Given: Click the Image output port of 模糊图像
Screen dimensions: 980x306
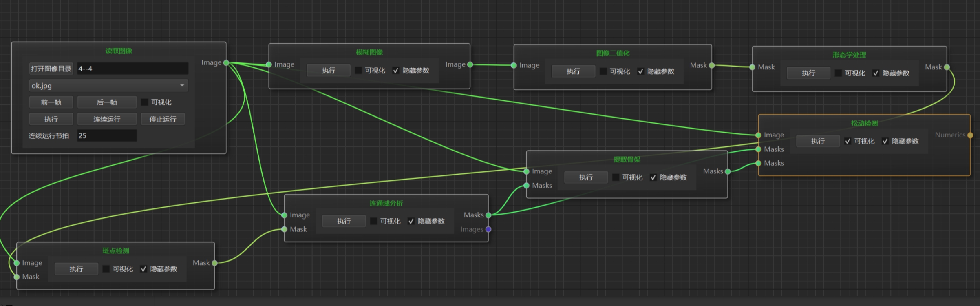Looking at the screenshot, I should tap(470, 64).
